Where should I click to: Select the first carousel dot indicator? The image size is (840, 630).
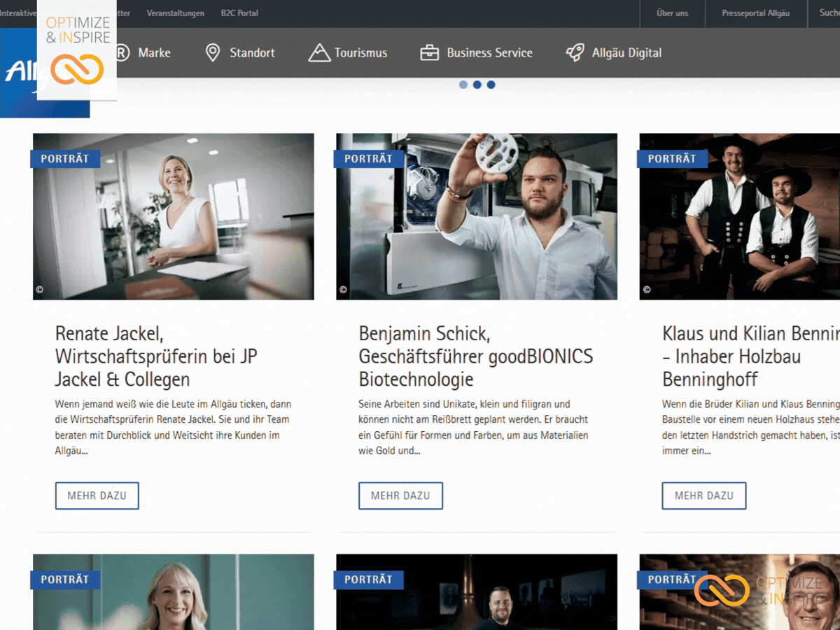pos(463,85)
